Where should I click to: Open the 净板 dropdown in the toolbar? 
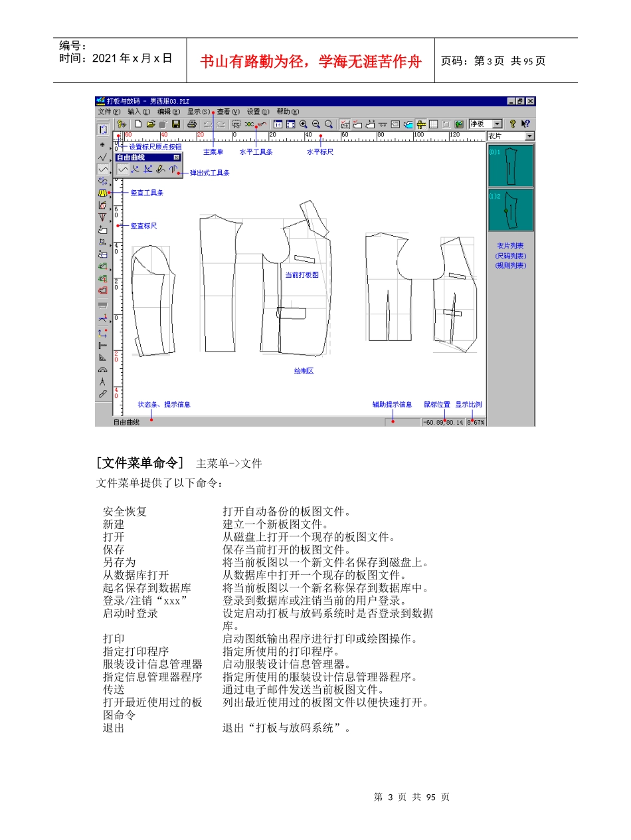pos(497,124)
